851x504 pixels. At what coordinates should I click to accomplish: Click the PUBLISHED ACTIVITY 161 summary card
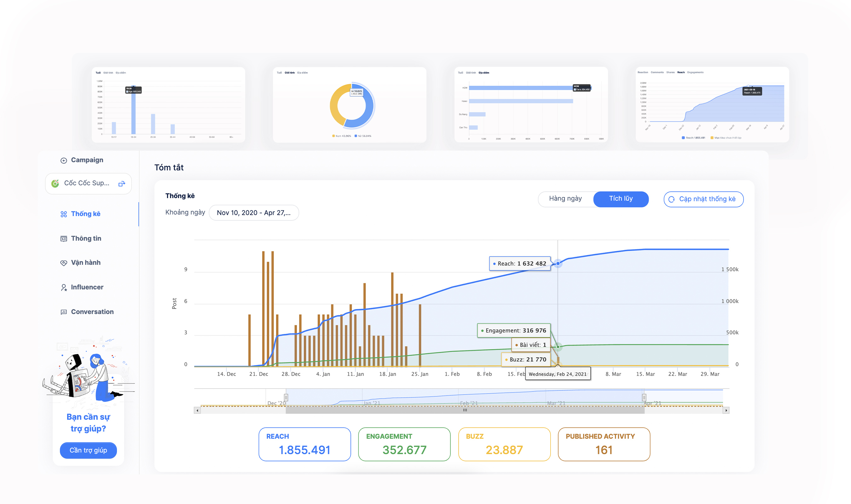pyautogui.click(x=604, y=444)
